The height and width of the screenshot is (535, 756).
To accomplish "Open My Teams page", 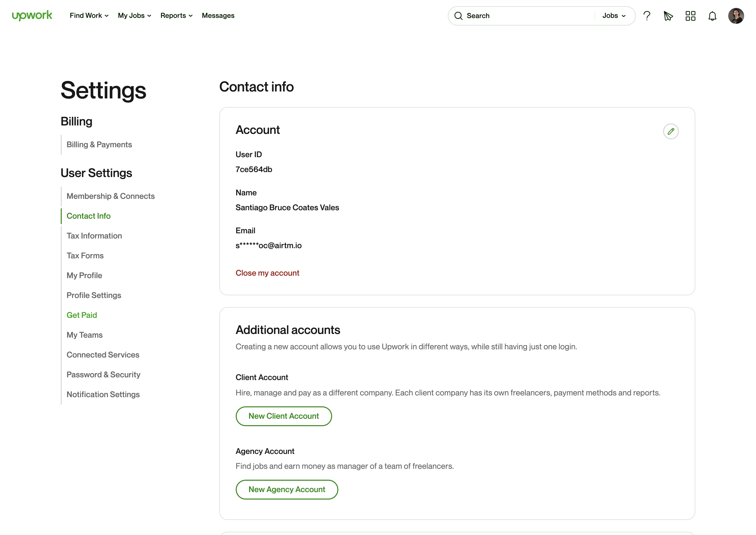I will (84, 335).
